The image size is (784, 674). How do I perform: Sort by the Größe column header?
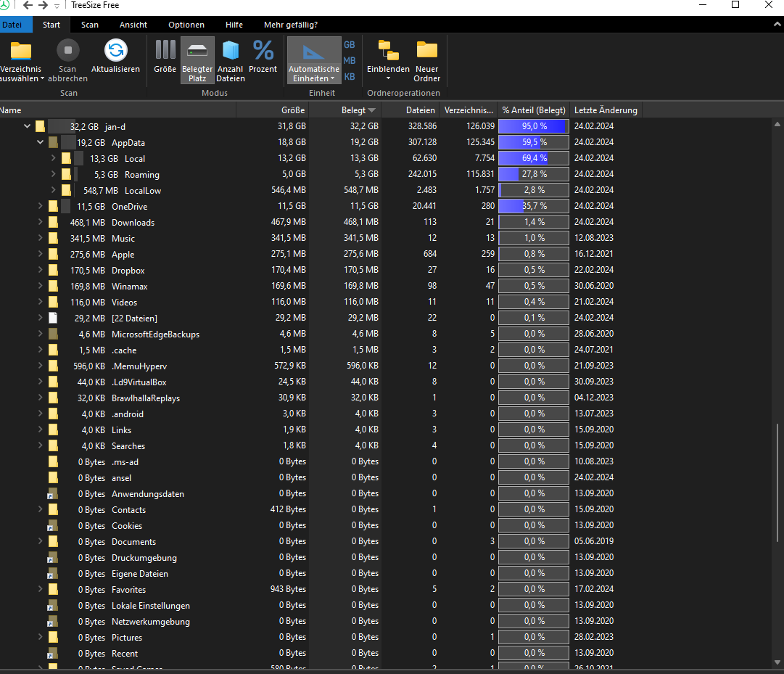(x=273, y=110)
